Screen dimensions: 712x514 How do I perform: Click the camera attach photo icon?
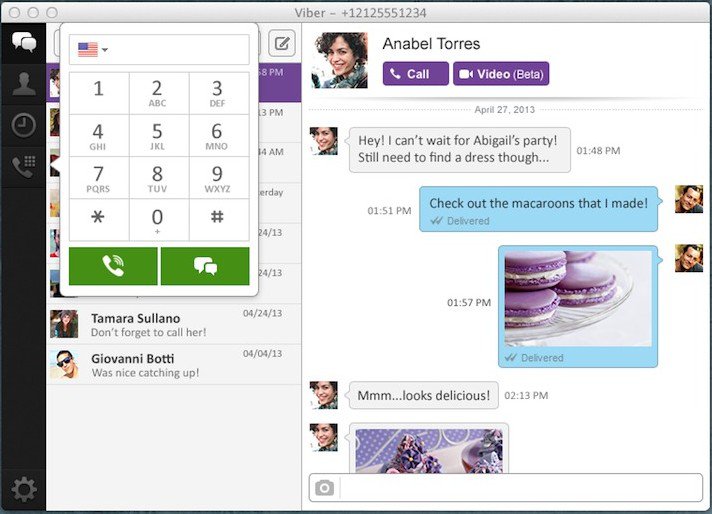tap(324, 488)
